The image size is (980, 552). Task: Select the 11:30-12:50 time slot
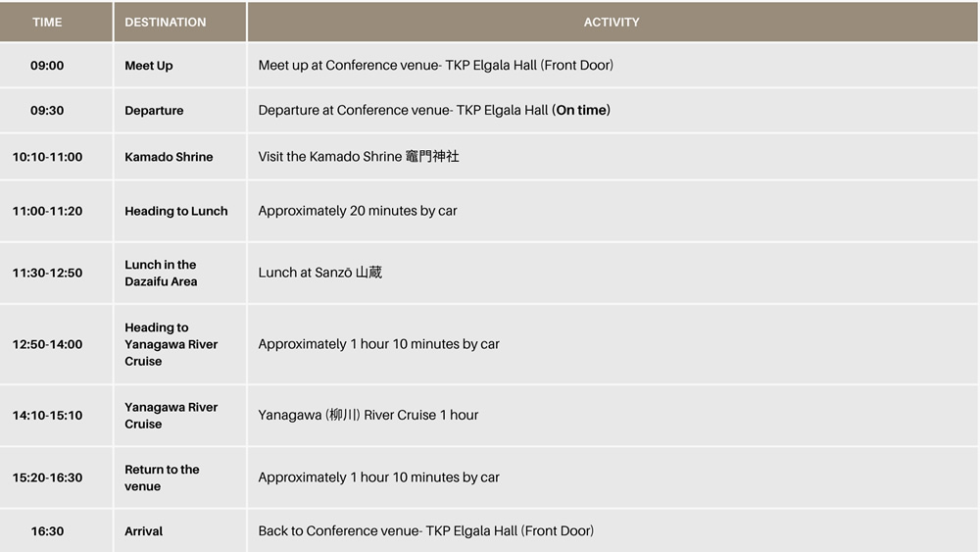click(x=47, y=273)
